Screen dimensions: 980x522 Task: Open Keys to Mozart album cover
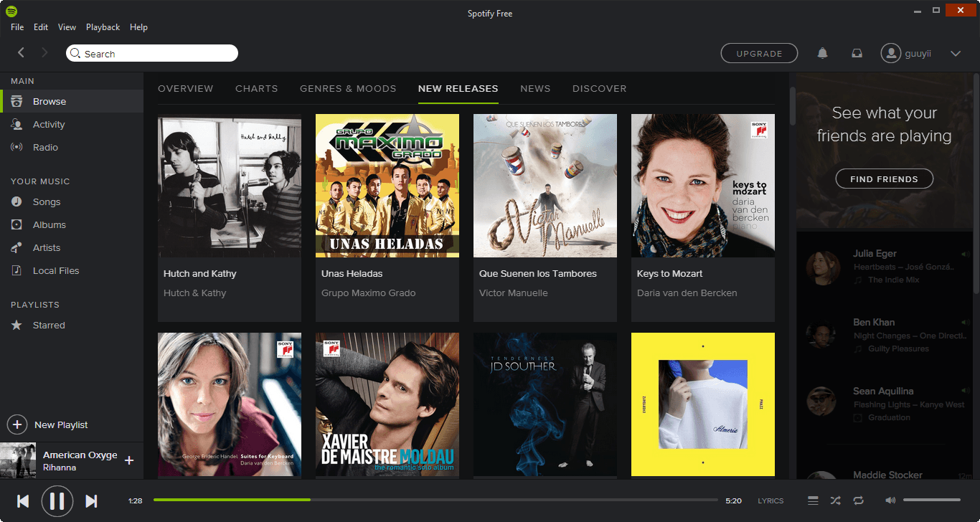point(703,186)
